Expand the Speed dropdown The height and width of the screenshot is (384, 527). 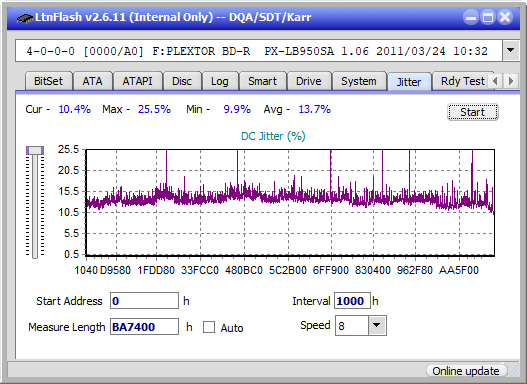point(377,325)
